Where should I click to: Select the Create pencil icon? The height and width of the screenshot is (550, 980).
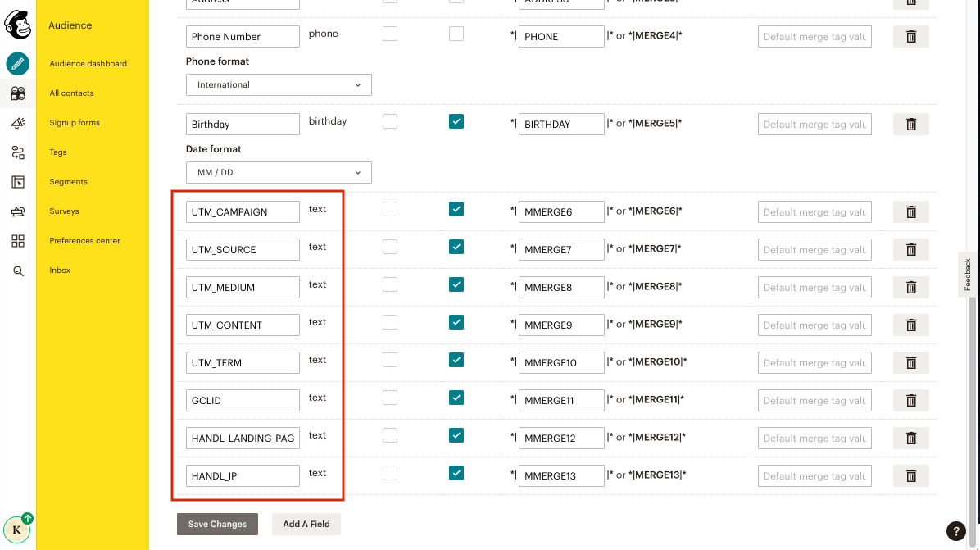tap(18, 63)
